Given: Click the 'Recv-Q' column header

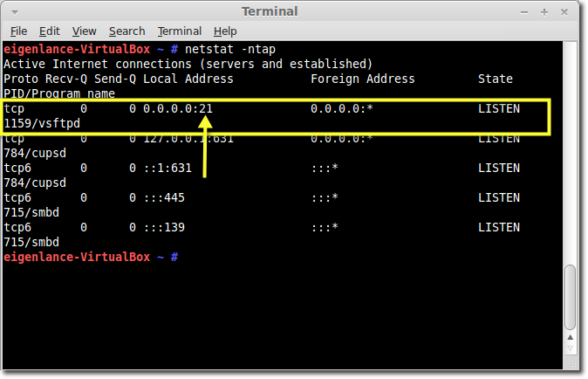Looking at the screenshot, I should coord(66,79).
